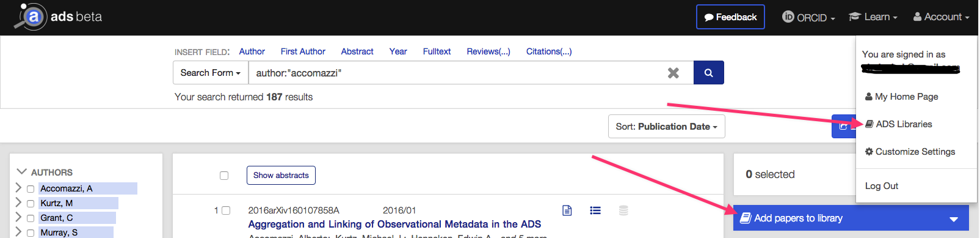Insert the Citations(...) search field
980x238 pixels.
(x=549, y=51)
